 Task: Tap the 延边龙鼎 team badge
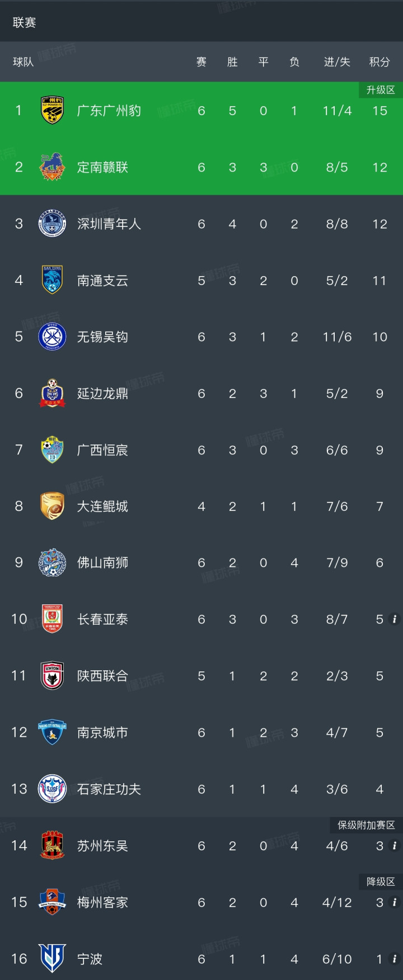click(52, 393)
